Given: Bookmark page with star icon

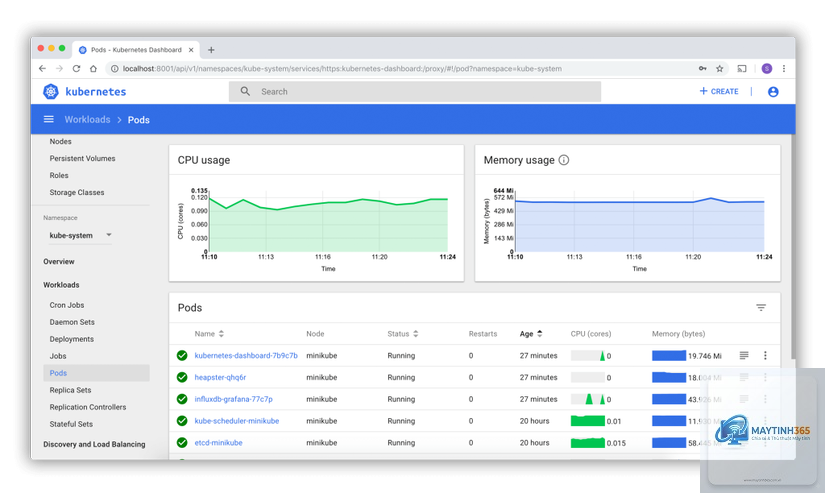Looking at the screenshot, I should (720, 68).
